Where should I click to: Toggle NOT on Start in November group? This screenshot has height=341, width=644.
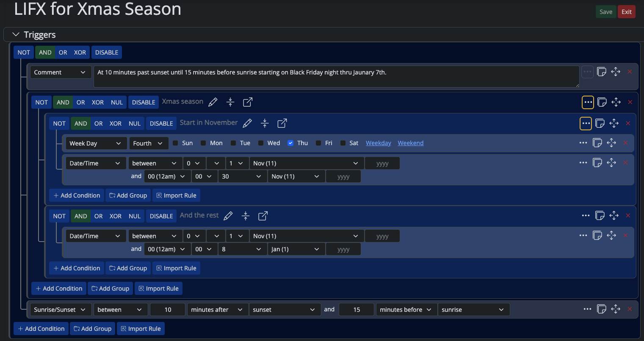coord(59,124)
